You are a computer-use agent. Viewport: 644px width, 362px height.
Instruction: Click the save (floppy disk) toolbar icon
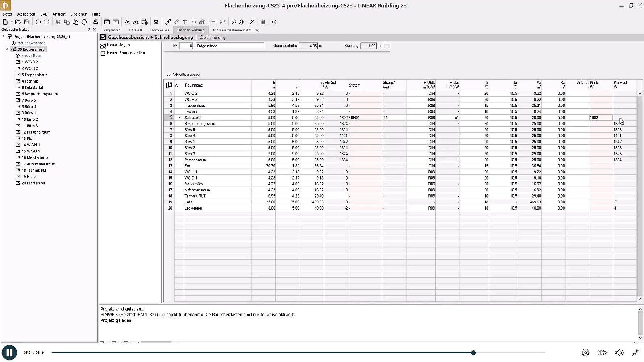(26, 22)
